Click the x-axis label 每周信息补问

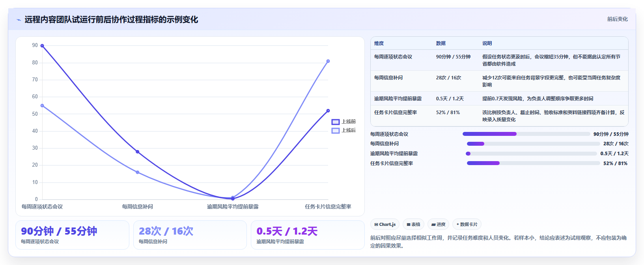point(138,207)
